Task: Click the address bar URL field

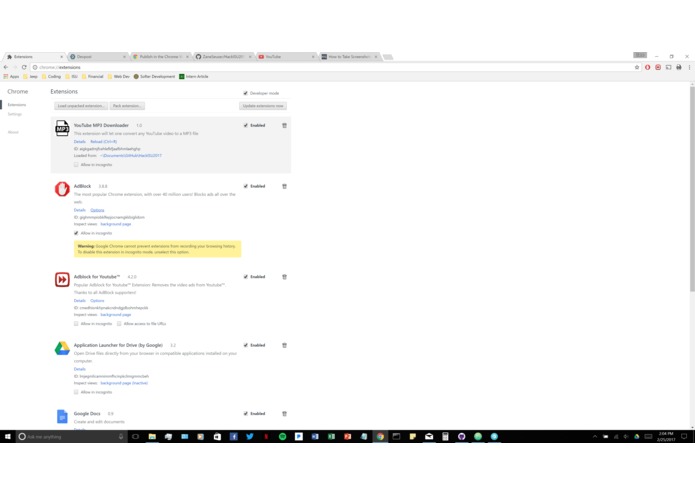Action: click(332, 67)
